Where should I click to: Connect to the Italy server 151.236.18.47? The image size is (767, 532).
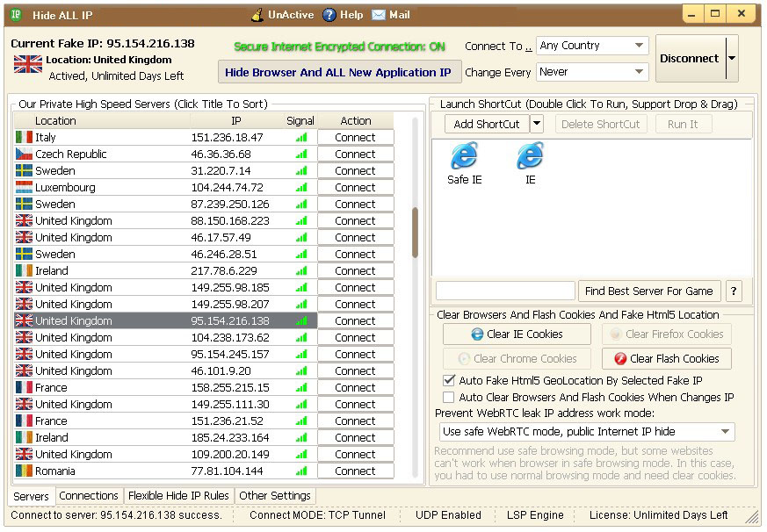pos(356,138)
